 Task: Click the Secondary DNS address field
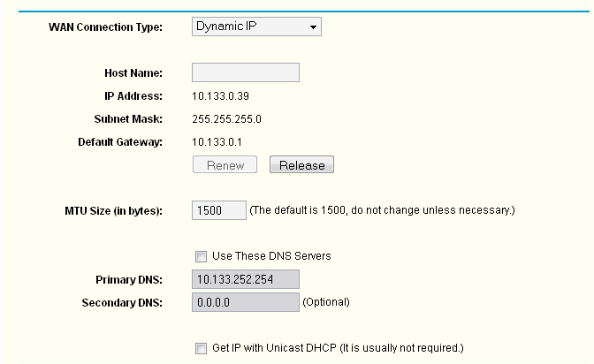click(246, 302)
